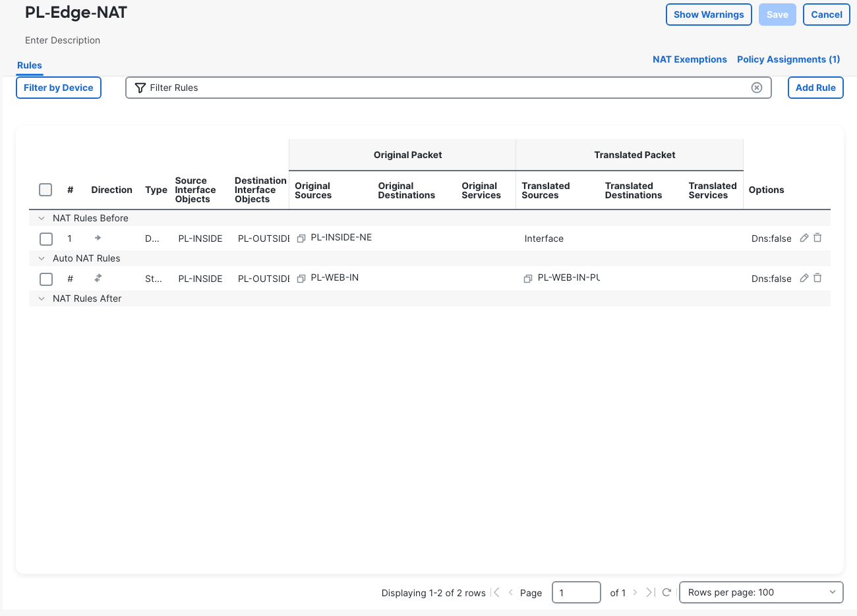Check the box for the PL-WEB-IN rule
The width and height of the screenshot is (857, 616).
click(x=45, y=279)
